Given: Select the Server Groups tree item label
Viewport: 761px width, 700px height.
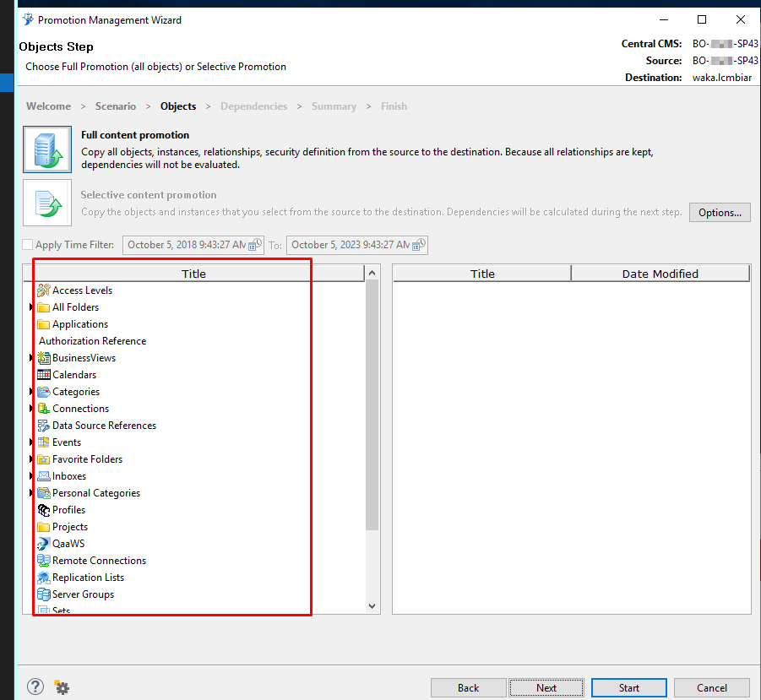Looking at the screenshot, I should pyautogui.click(x=83, y=594).
